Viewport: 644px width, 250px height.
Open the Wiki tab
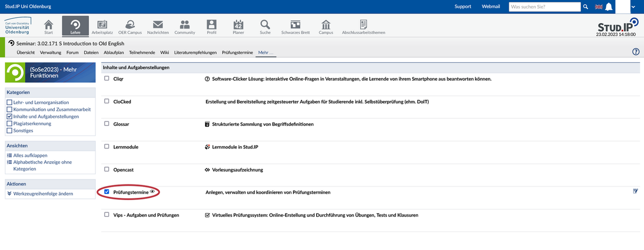(x=165, y=52)
